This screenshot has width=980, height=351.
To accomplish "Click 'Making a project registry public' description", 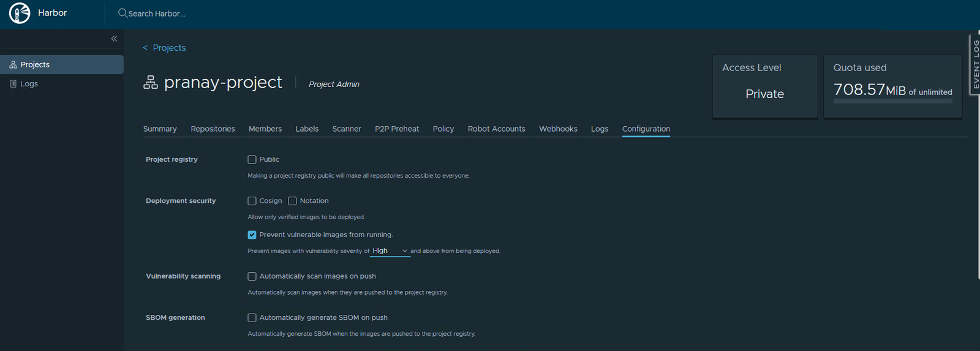I will [x=358, y=176].
